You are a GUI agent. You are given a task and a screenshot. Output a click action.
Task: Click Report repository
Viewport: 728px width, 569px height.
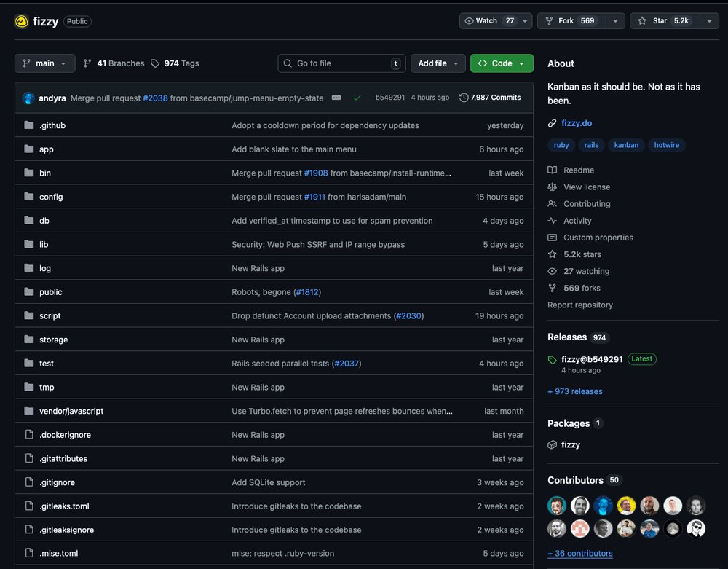click(580, 305)
